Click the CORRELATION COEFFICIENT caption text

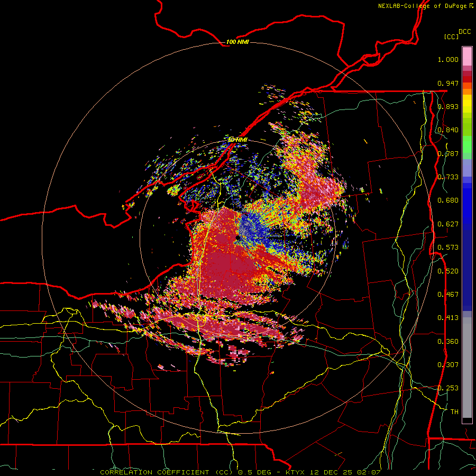click(167, 472)
